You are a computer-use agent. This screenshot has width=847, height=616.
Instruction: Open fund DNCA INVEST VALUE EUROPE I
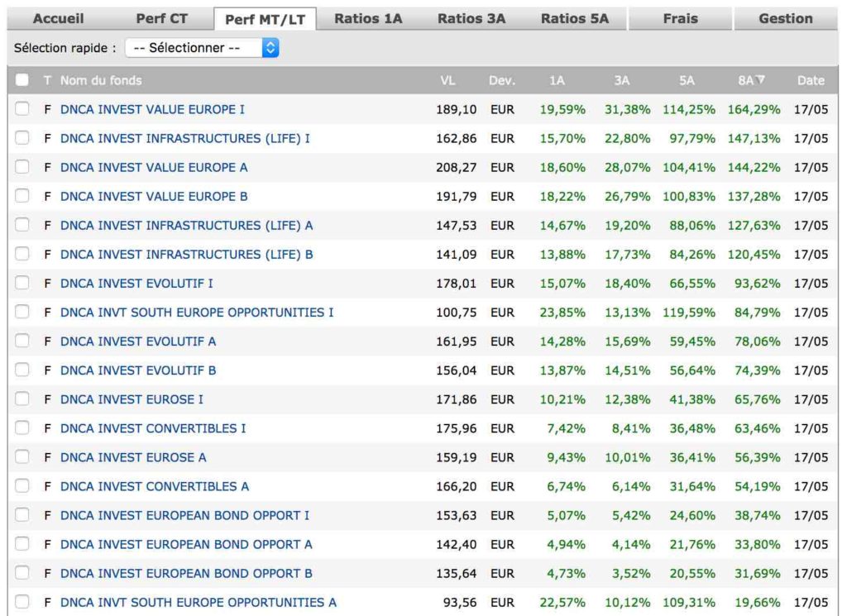coord(152,110)
